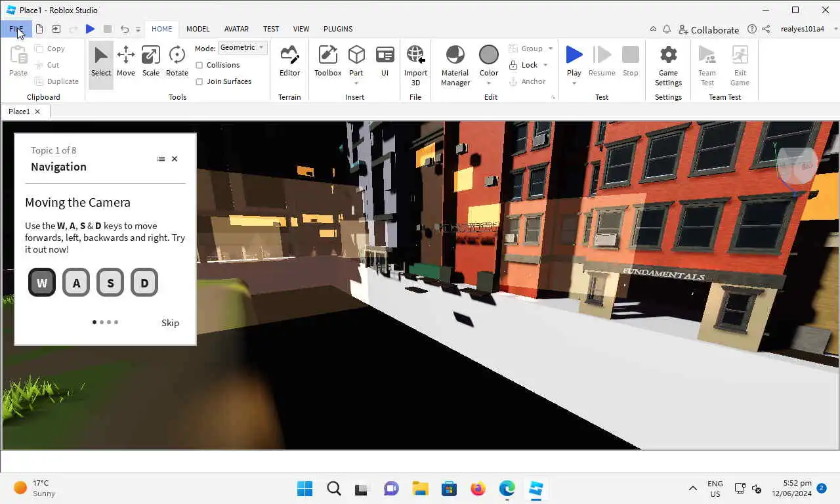Open the FILE menu
This screenshot has height=504, width=840.
(x=16, y=29)
